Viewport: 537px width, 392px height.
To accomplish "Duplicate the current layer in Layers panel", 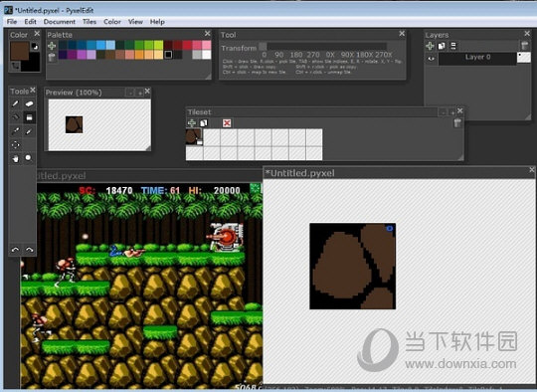I will 442,46.
